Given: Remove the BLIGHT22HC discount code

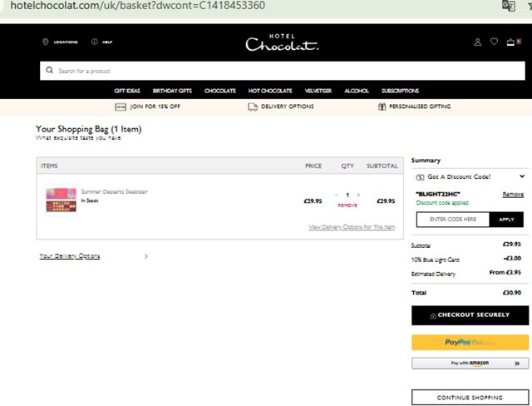Looking at the screenshot, I should click(513, 194).
